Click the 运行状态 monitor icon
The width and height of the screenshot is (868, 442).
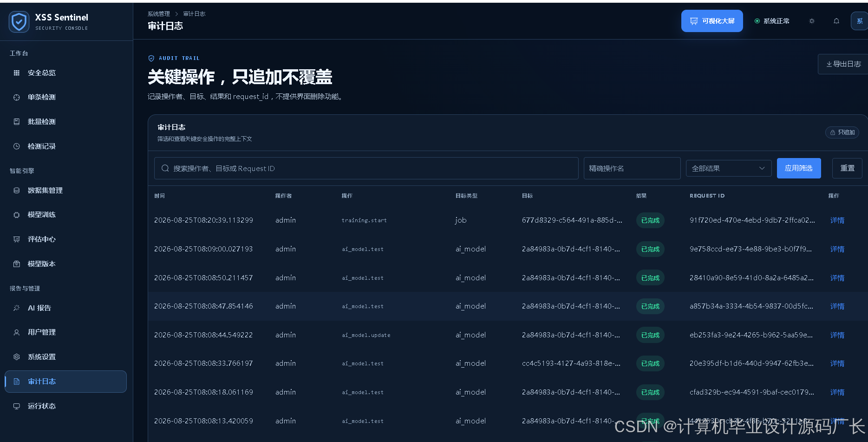click(17, 406)
